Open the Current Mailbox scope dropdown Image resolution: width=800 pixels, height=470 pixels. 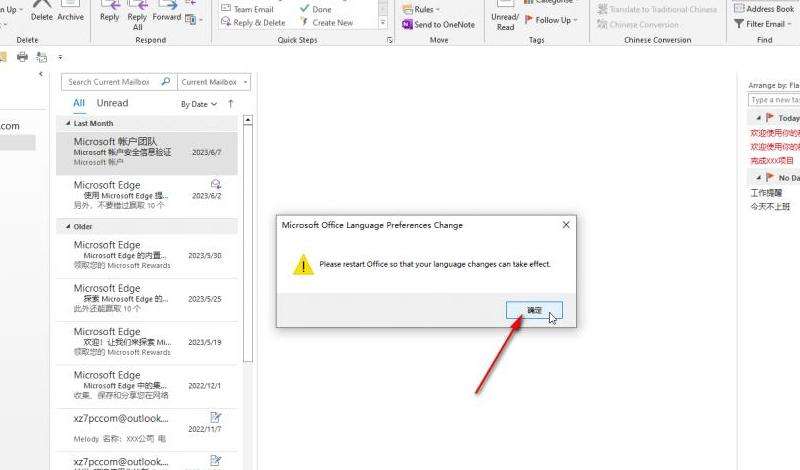click(214, 82)
